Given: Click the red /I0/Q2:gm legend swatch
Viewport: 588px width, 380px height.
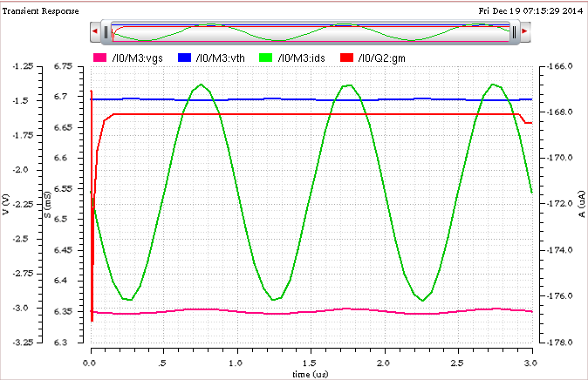Looking at the screenshot, I should [346, 58].
